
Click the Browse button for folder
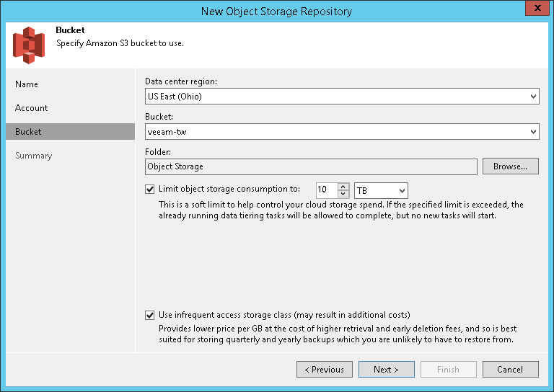coord(510,166)
